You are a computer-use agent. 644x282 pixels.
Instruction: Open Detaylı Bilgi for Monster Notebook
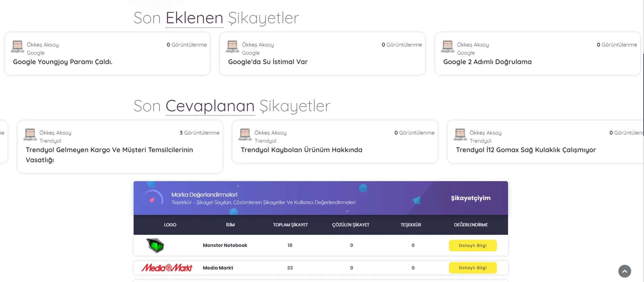473,246
